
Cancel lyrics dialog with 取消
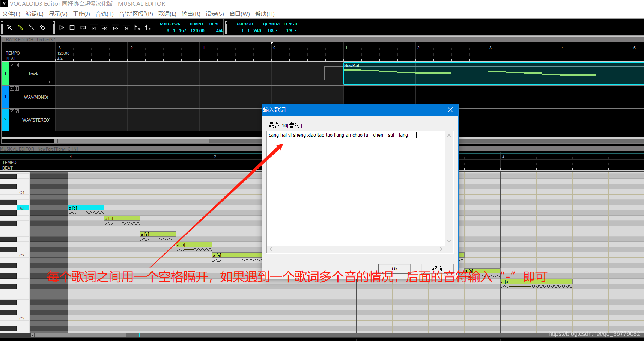coord(437,269)
